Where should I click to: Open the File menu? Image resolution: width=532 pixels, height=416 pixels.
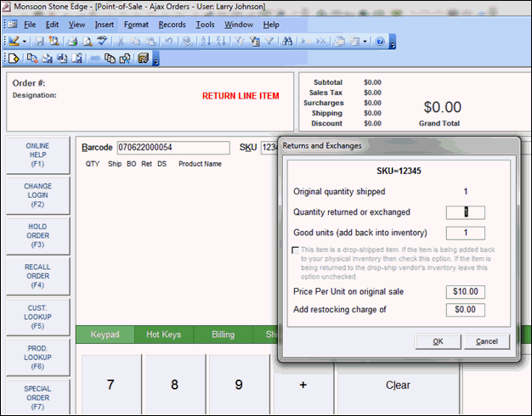[x=30, y=25]
